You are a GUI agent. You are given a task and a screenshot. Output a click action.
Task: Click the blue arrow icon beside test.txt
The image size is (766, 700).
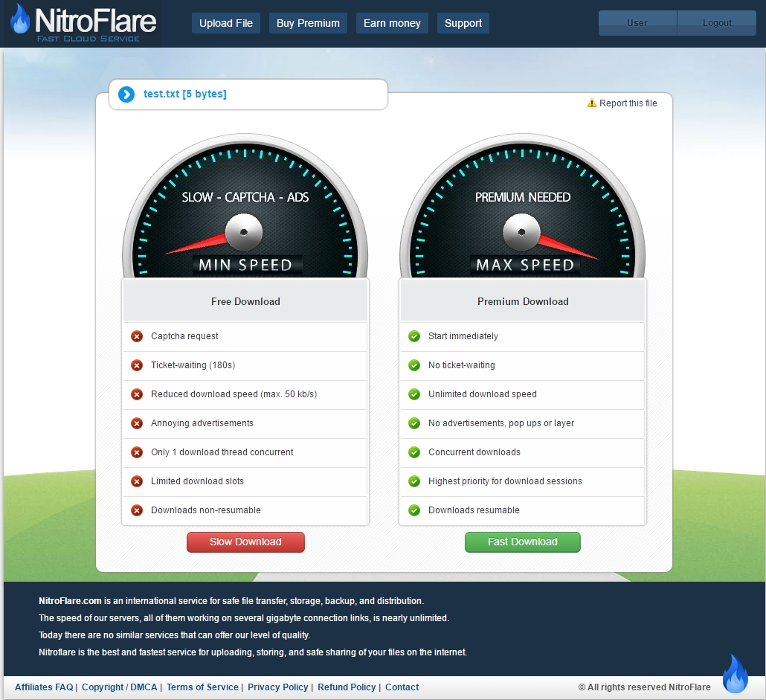(x=126, y=94)
